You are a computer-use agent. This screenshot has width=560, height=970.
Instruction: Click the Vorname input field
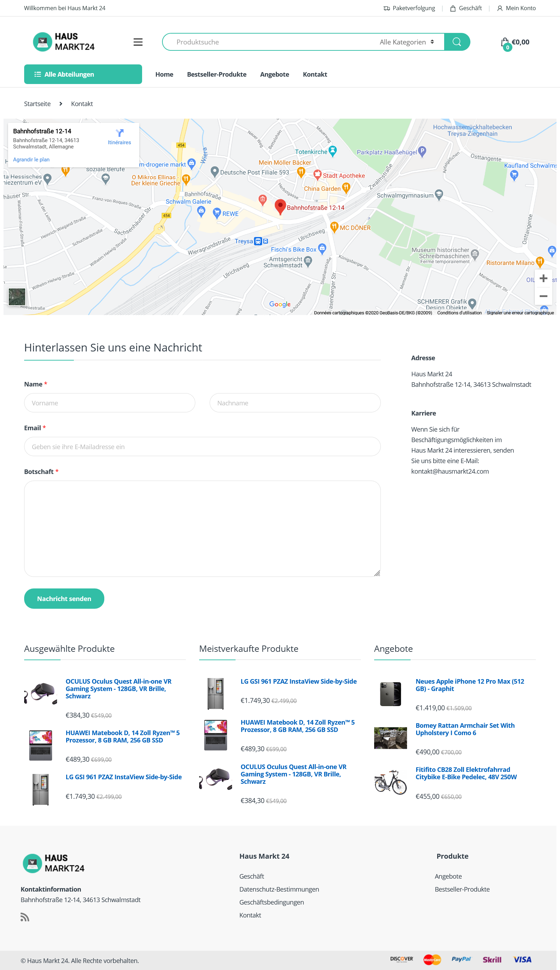point(110,403)
